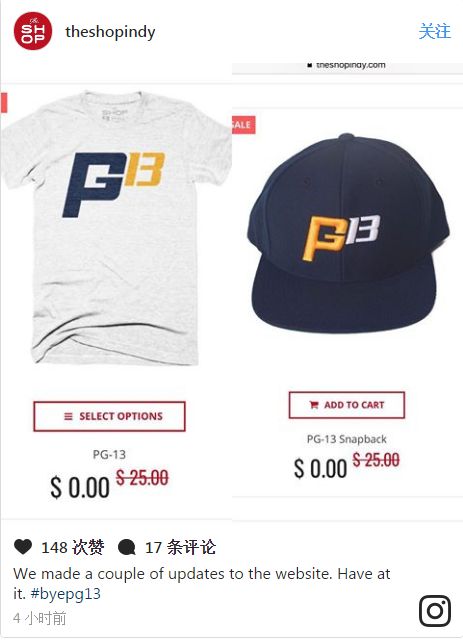Click the hamburger icon in Select Options
Viewport: 463px width, 640px height.
[68, 416]
